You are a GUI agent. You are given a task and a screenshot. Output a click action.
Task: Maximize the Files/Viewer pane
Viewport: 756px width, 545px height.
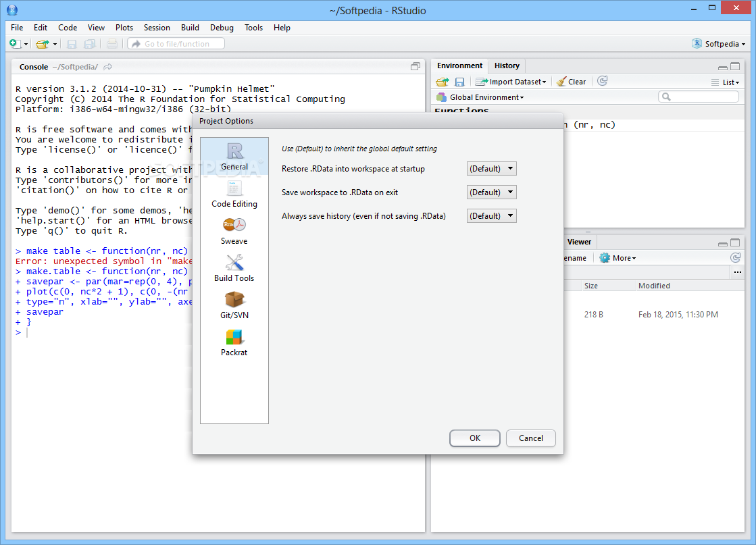(x=735, y=242)
